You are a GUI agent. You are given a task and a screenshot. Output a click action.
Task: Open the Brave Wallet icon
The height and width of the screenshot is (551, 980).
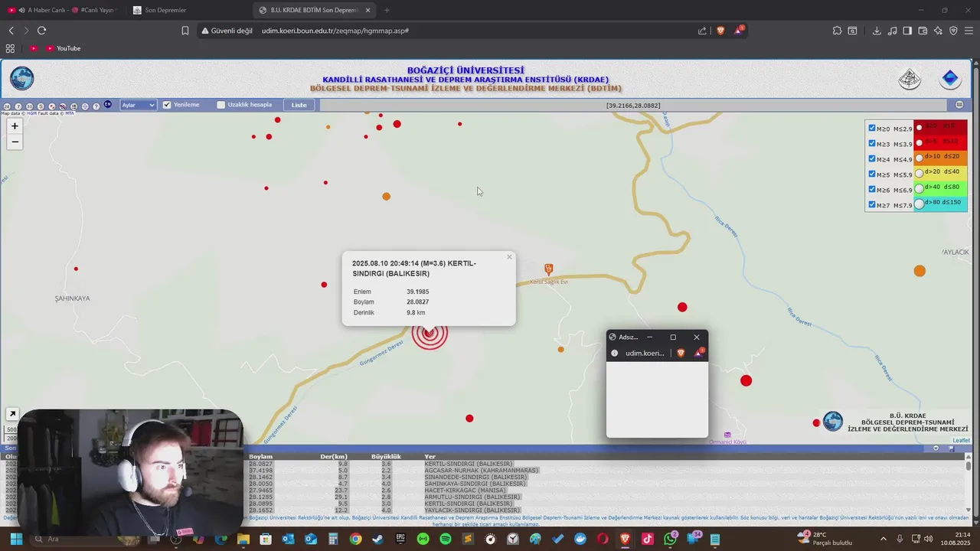tap(923, 31)
